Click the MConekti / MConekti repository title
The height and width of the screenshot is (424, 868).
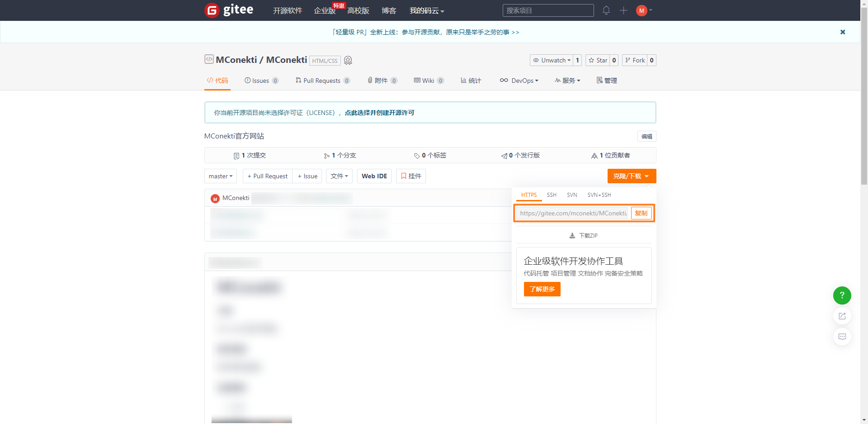coord(261,60)
